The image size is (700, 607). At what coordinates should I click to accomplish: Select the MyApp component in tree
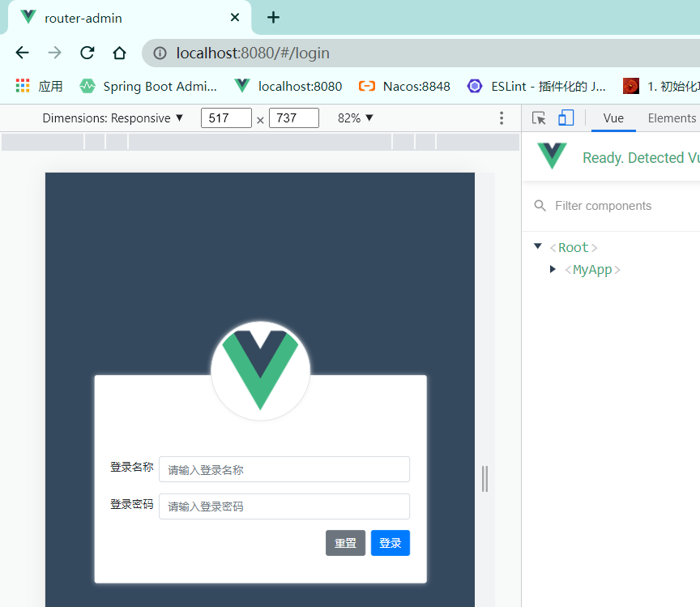(592, 270)
